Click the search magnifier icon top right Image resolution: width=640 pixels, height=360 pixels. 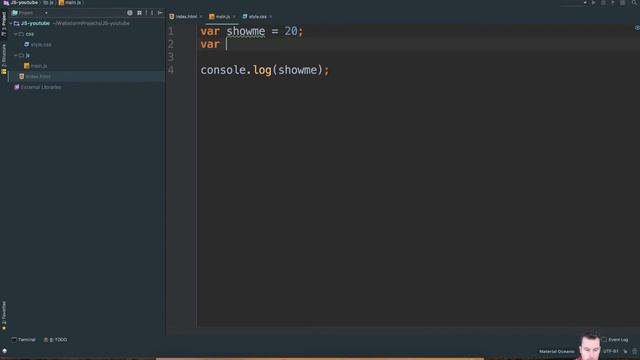coord(635,2)
